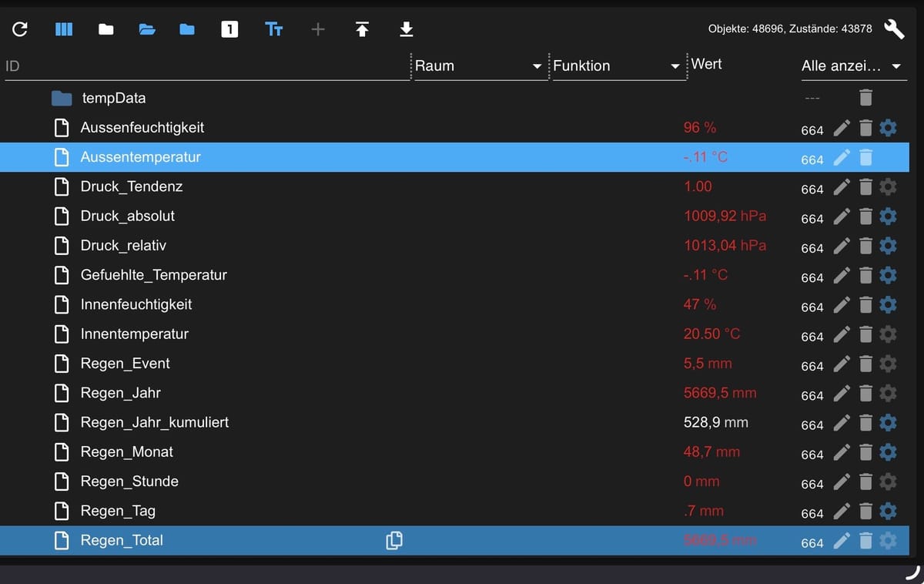This screenshot has height=584, width=924.
Task: Click the '48,7 mm' Regen_Monat value
Action: tap(711, 452)
